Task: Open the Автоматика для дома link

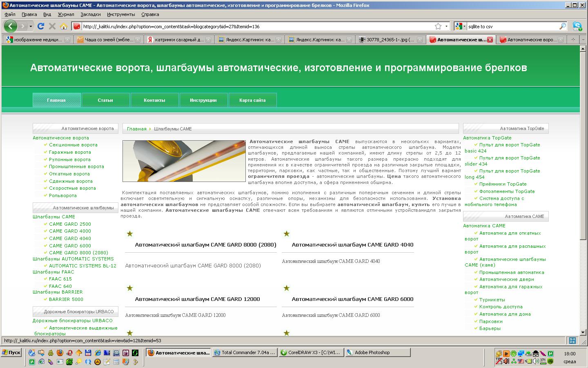Action: (505, 314)
